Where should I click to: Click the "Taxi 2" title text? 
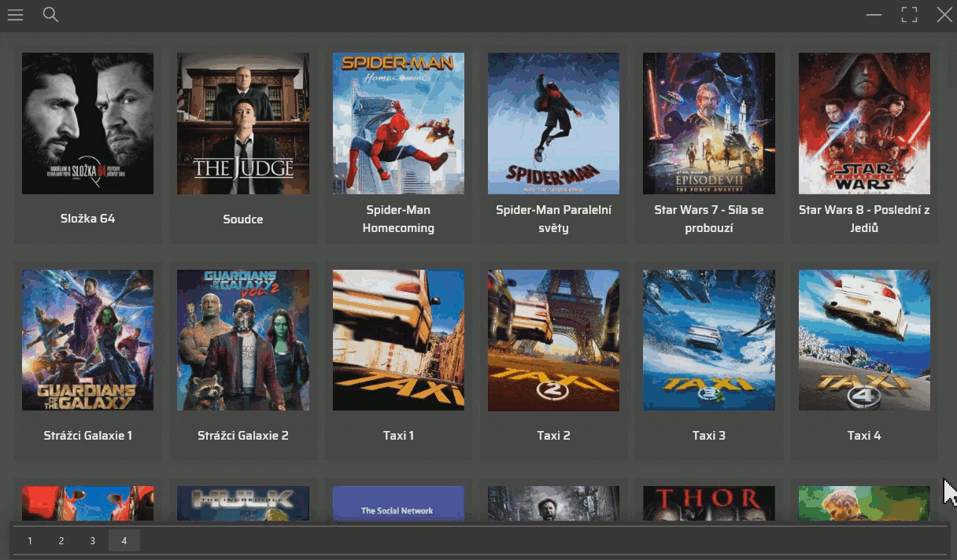[x=553, y=435]
